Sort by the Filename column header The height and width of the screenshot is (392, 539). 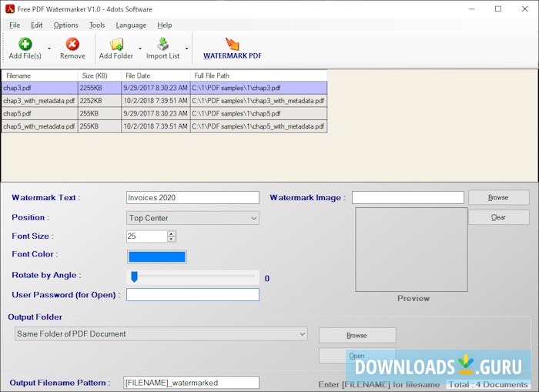pyautogui.click(x=39, y=75)
